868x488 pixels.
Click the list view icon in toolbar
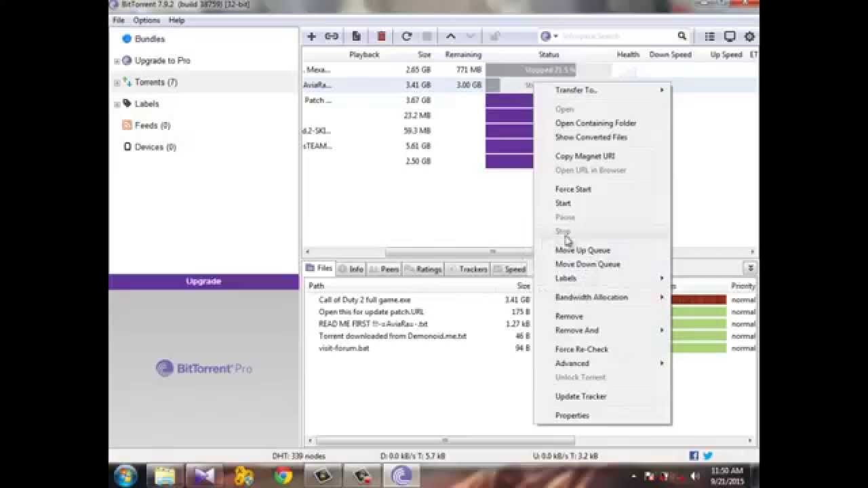[x=709, y=37]
